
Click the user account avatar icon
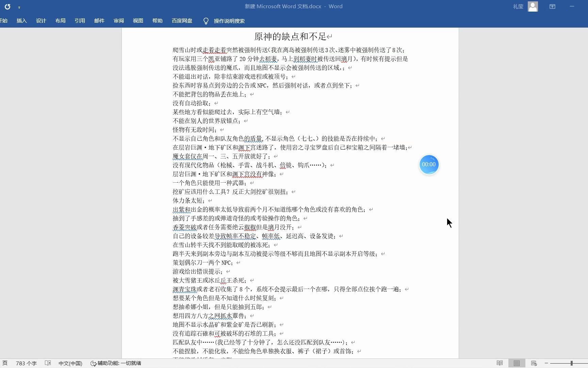[533, 6]
